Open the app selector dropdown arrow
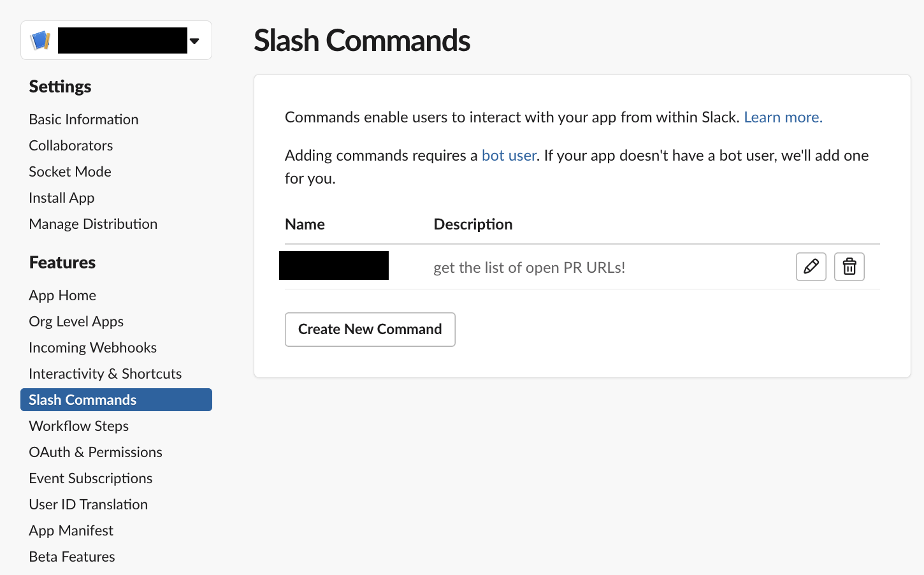Image resolution: width=924 pixels, height=575 pixels. (x=194, y=41)
